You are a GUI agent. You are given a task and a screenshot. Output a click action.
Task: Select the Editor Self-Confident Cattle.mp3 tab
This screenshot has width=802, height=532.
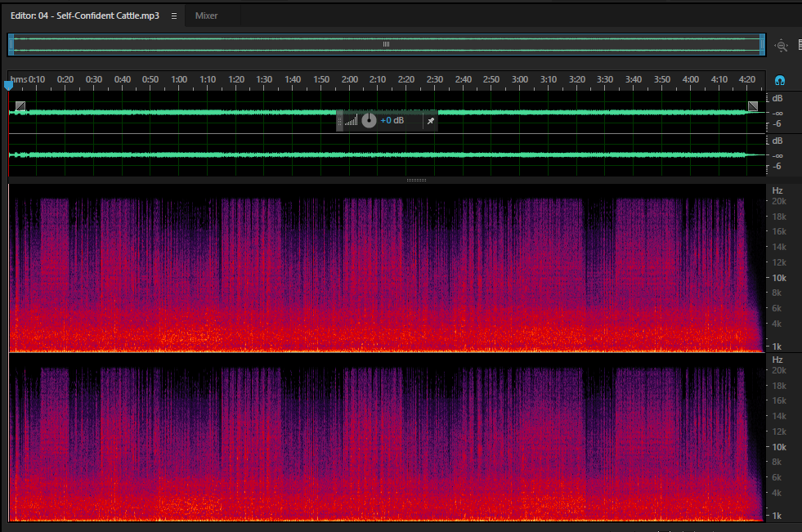[x=85, y=16]
